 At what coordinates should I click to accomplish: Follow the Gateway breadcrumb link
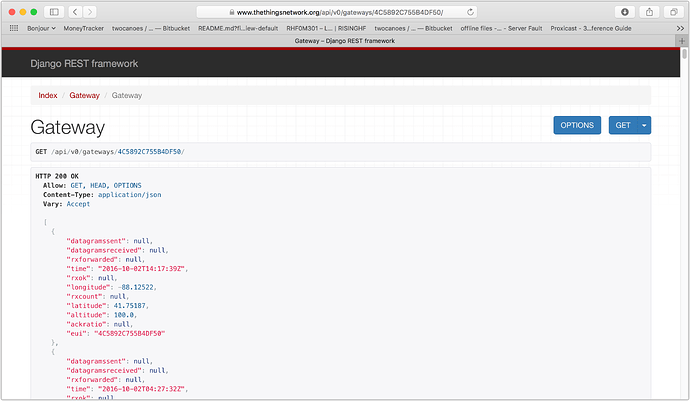click(x=84, y=95)
